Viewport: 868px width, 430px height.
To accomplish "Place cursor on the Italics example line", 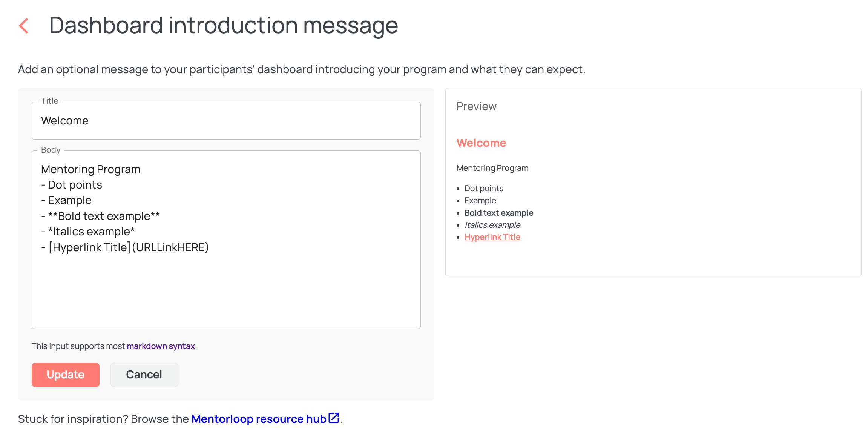I will (88, 232).
